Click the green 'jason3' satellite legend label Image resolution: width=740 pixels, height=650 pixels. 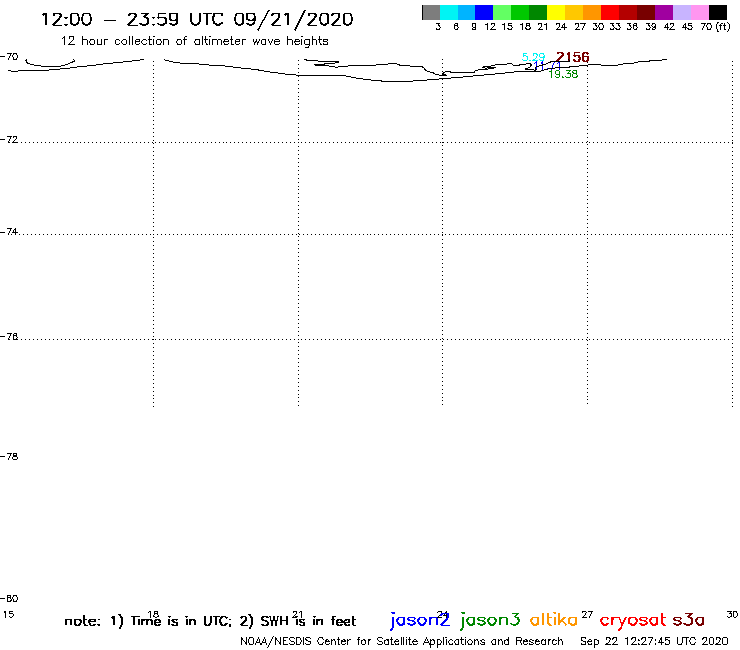[490, 621]
